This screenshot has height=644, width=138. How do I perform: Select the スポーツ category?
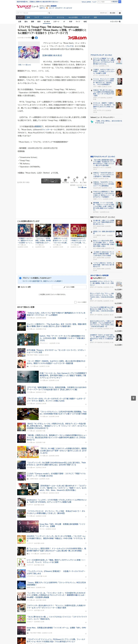pos(56,21)
